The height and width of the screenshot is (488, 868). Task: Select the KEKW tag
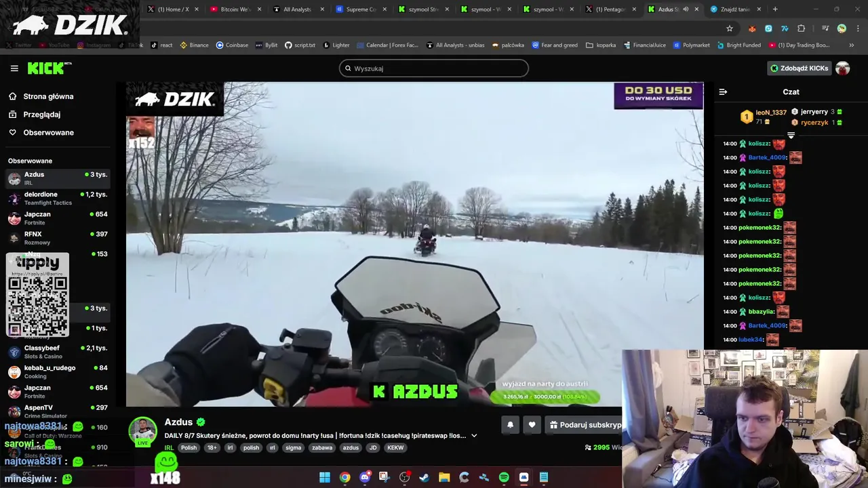click(x=395, y=448)
